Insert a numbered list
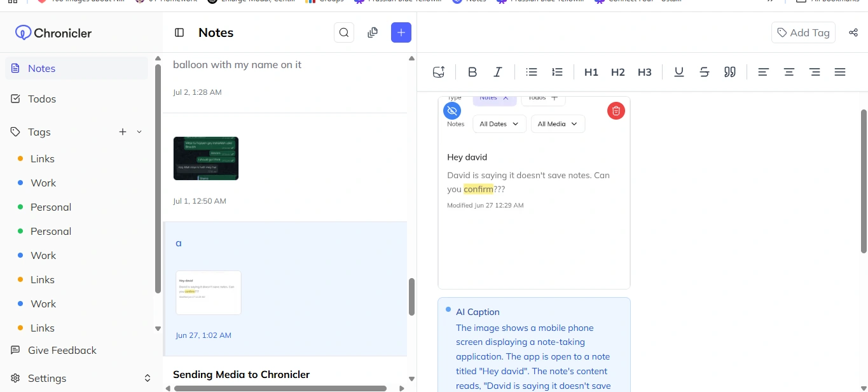 coord(557,72)
